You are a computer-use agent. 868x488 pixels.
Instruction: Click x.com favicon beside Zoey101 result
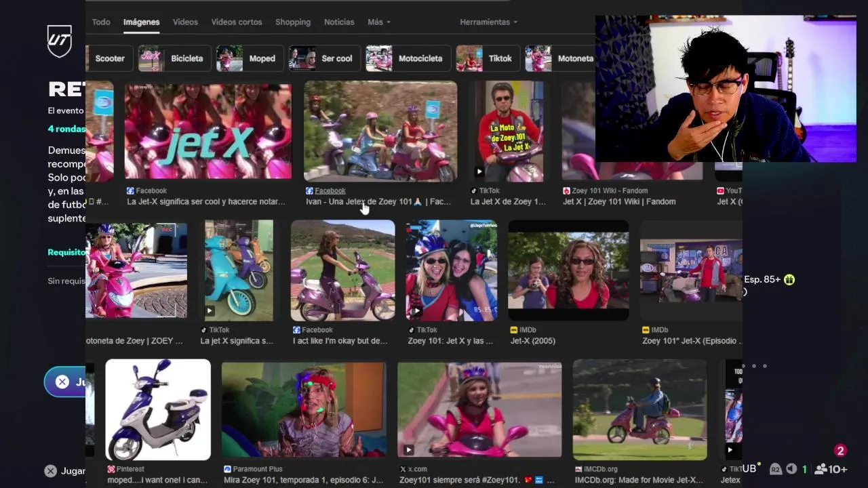(403, 469)
